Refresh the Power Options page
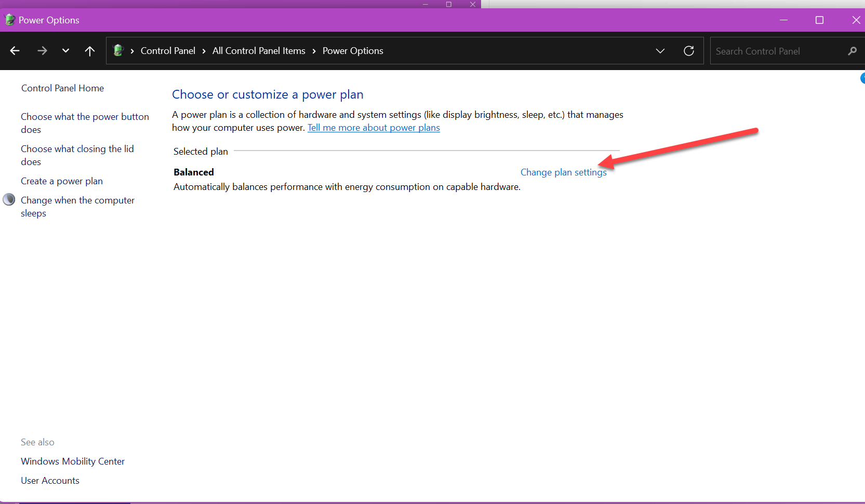This screenshot has width=865, height=504. pos(689,50)
